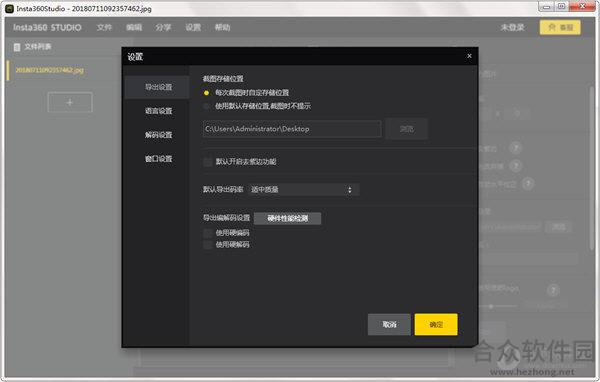Image resolution: width=600 pixels, height=382 pixels.
Task: Click the C:\Users\Administrator\Desktop path field
Action: point(292,129)
